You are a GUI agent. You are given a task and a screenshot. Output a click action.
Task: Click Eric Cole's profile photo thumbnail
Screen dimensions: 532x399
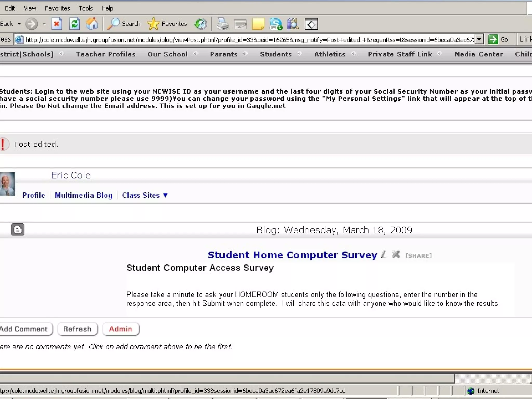point(7,184)
